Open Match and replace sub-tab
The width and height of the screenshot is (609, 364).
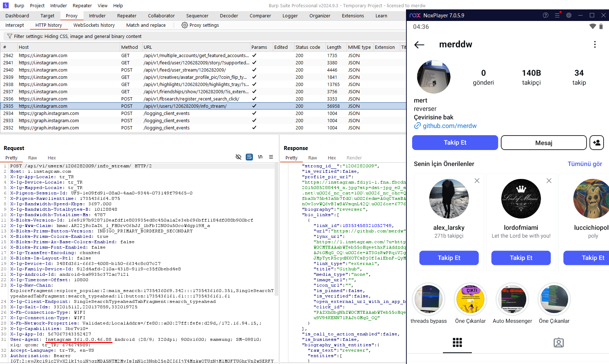[146, 25]
